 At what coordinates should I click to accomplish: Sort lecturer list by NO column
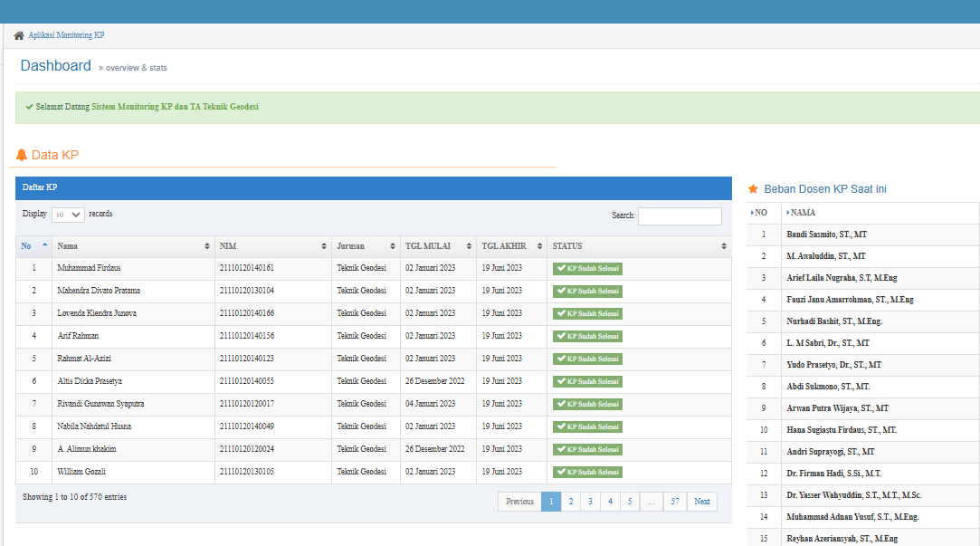[764, 213]
